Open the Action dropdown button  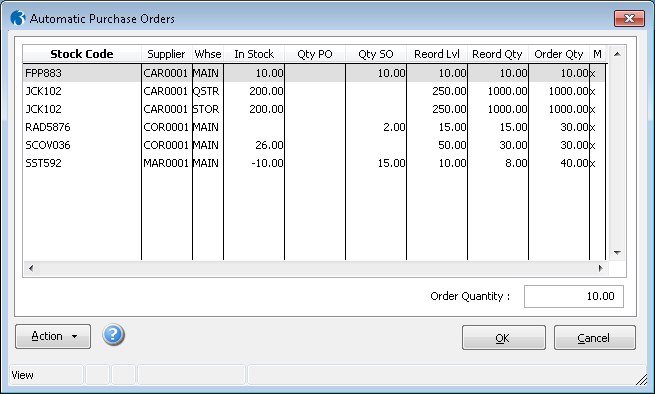tap(53, 336)
